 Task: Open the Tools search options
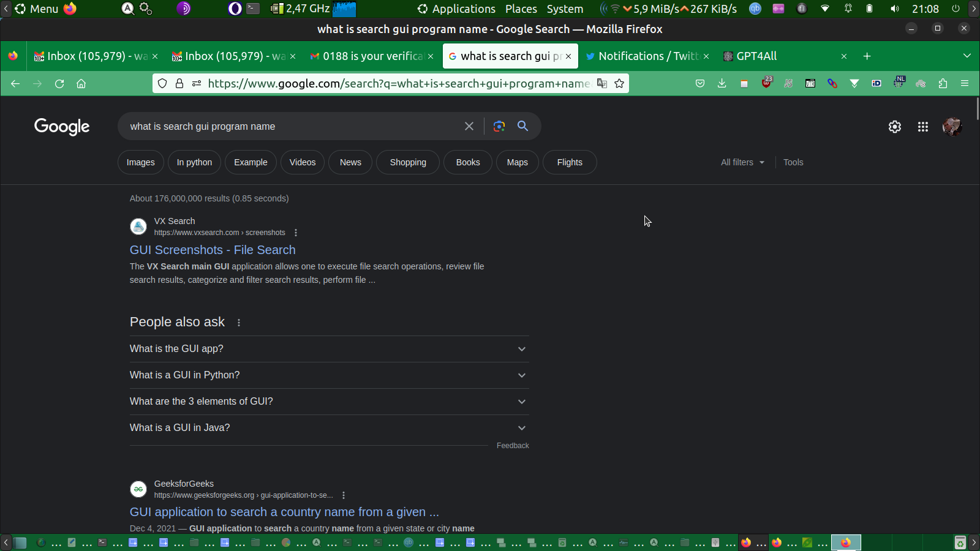click(793, 162)
